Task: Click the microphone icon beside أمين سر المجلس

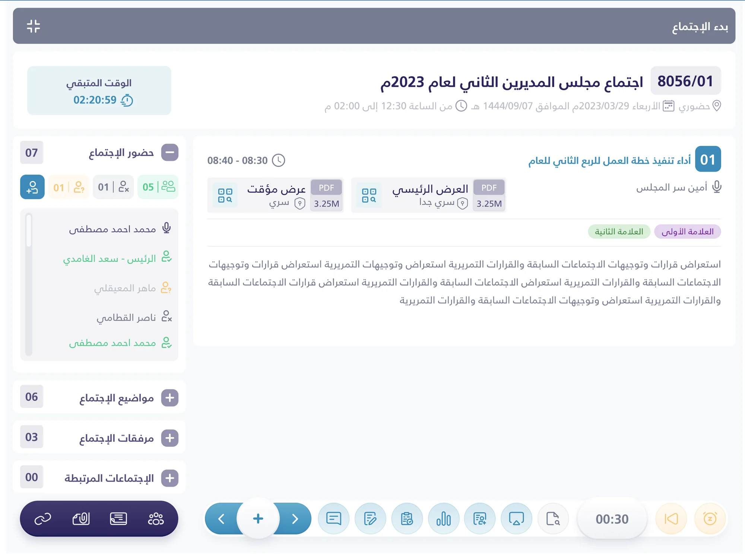Action: point(717,187)
